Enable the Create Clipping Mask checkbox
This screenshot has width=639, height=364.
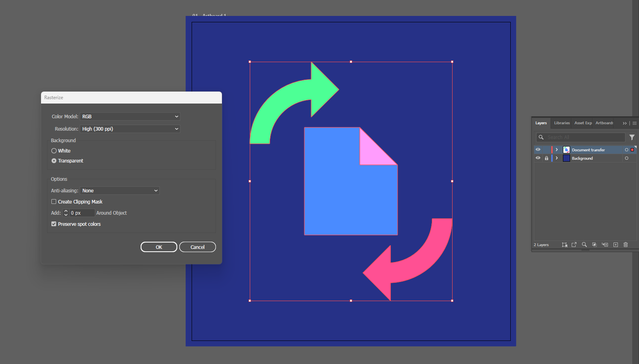54,202
